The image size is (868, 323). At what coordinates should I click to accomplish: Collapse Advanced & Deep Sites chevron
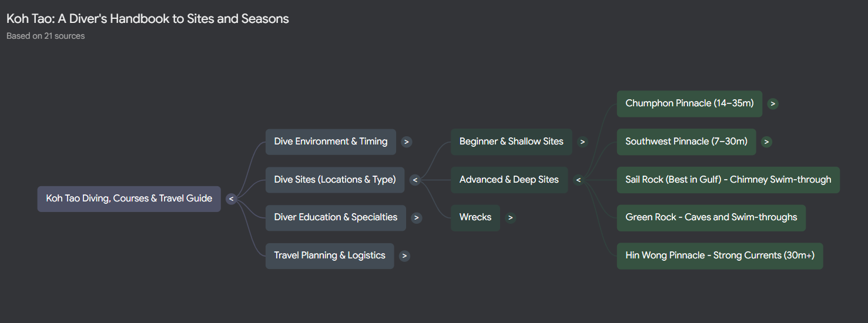pyautogui.click(x=578, y=180)
